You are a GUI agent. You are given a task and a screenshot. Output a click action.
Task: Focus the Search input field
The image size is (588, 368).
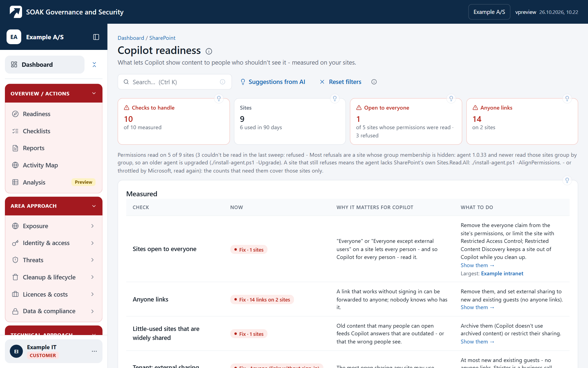[175, 82]
